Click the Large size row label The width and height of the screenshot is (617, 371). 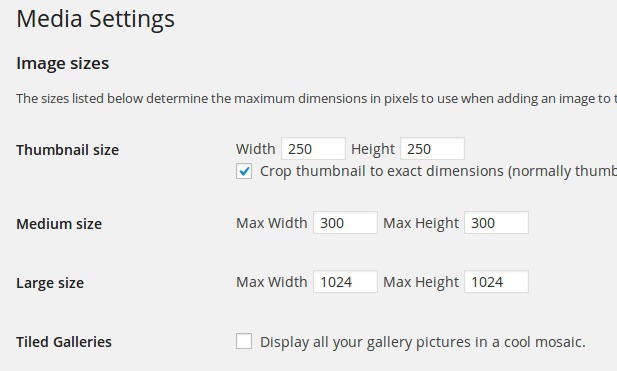click(x=50, y=283)
